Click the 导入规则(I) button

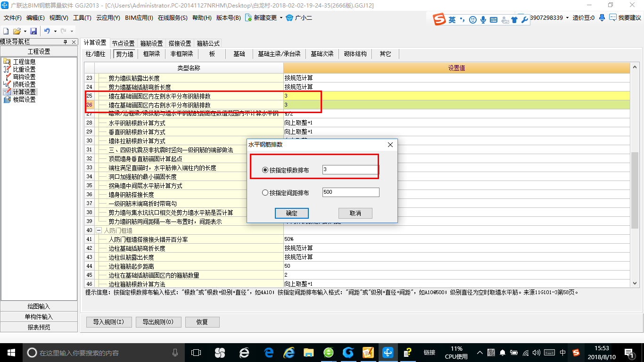(x=108, y=322)
